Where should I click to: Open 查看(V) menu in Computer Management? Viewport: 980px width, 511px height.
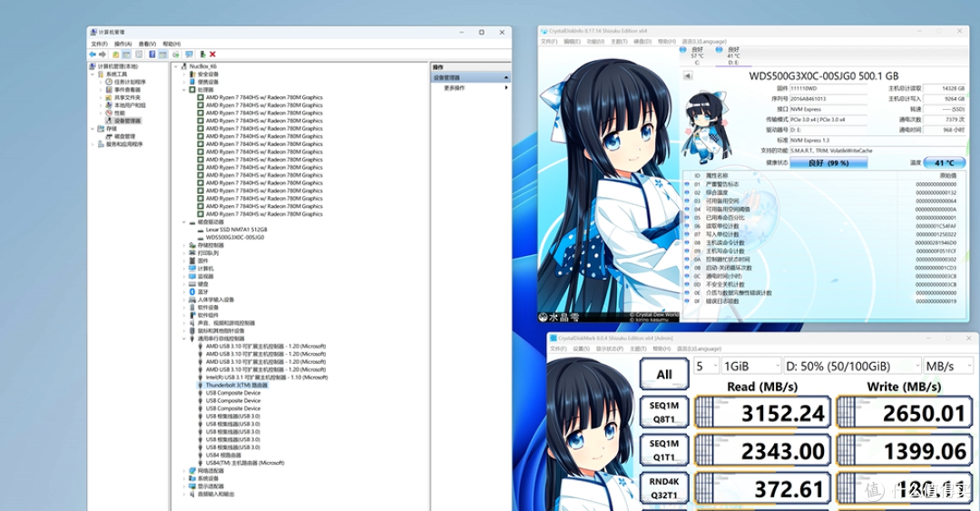[148, 44]
